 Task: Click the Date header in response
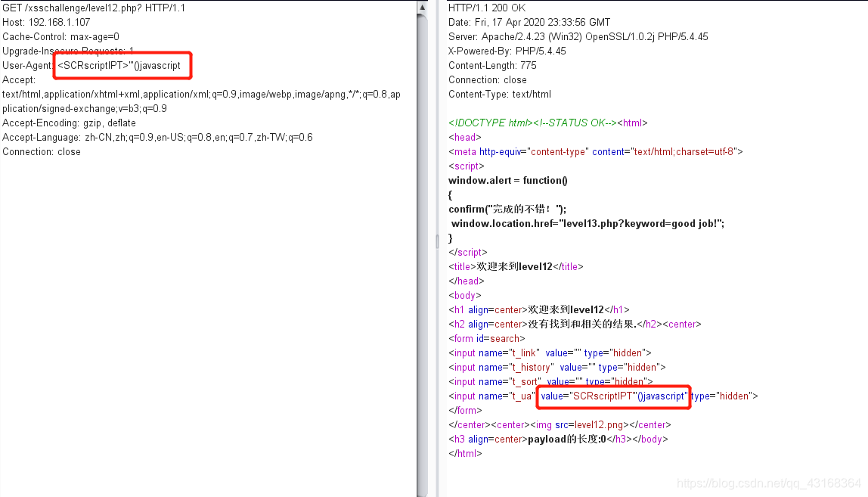coord(529,22)
